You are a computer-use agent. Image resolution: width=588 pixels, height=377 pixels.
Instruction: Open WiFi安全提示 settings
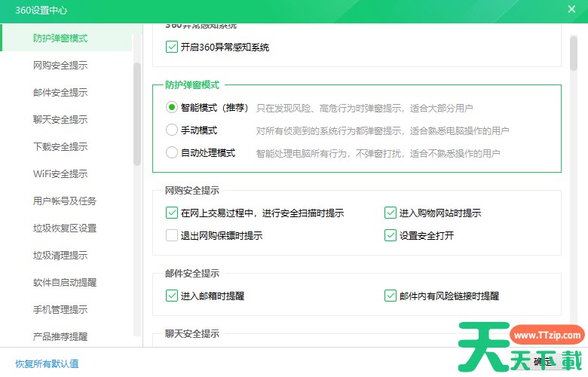pos(60,174)
